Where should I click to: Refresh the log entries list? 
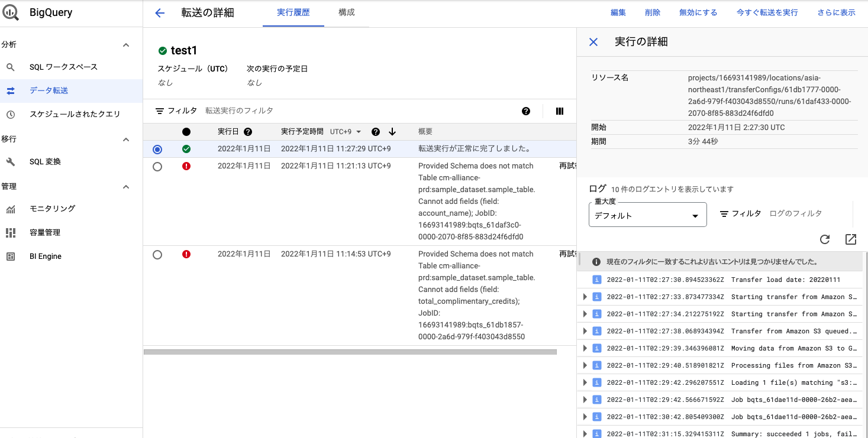pyautogui.click(x=825, y=239)
